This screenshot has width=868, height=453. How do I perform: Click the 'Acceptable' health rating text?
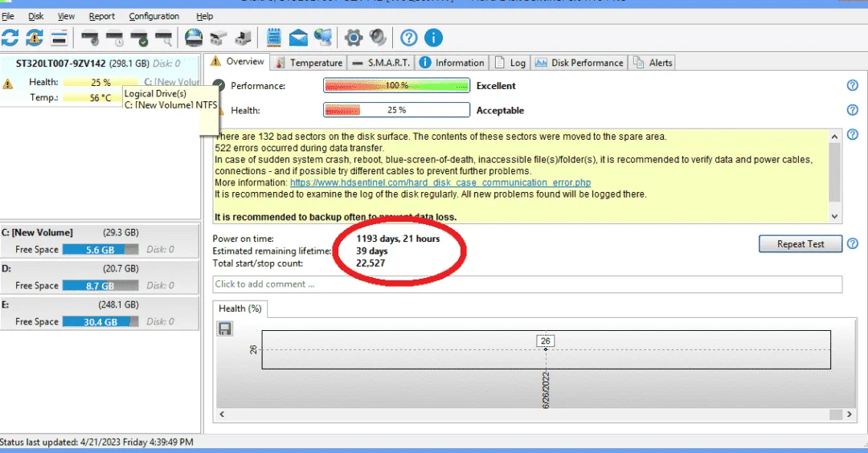tap(500, 110)
